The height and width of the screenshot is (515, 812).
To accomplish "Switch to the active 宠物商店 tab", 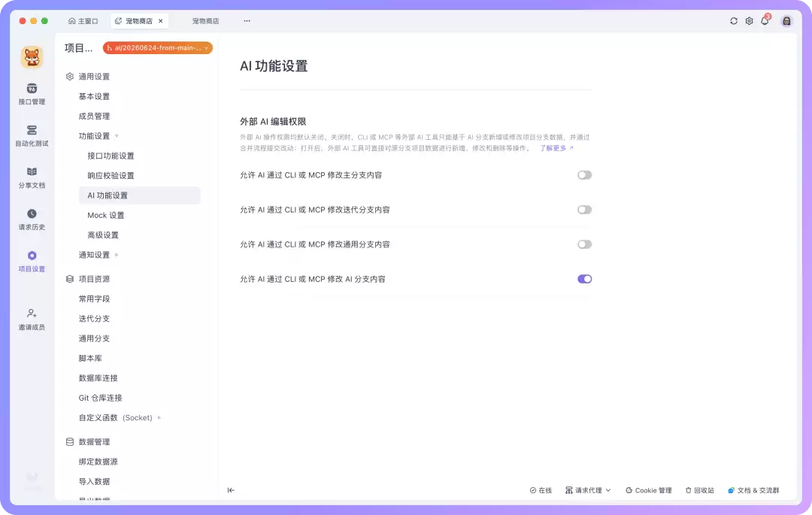I will (139, 21).
